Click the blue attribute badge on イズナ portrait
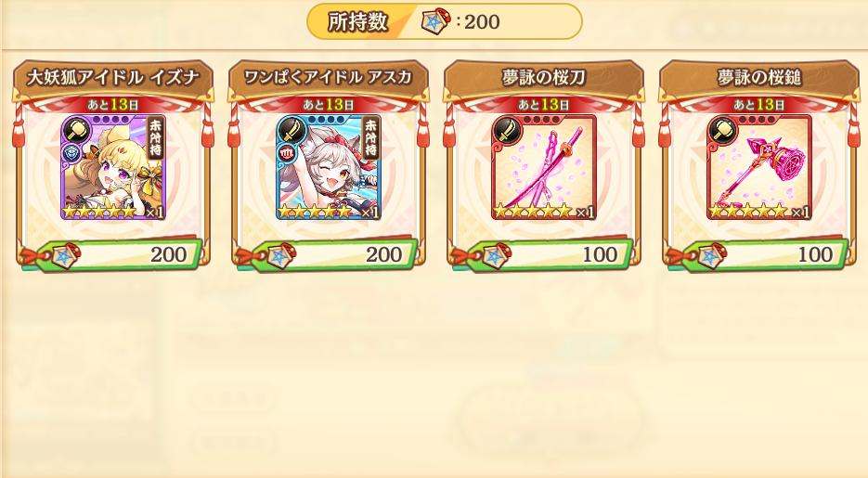This screenshot has width=868, height=478. pos(72,154)
